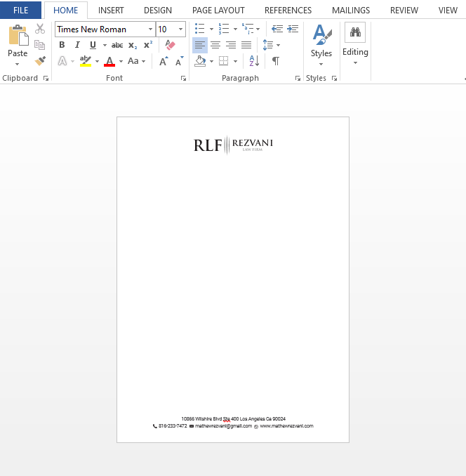Open highlight color dropdown arrow
This screenshot has height=476, width=466.
[x=97, y=61]
